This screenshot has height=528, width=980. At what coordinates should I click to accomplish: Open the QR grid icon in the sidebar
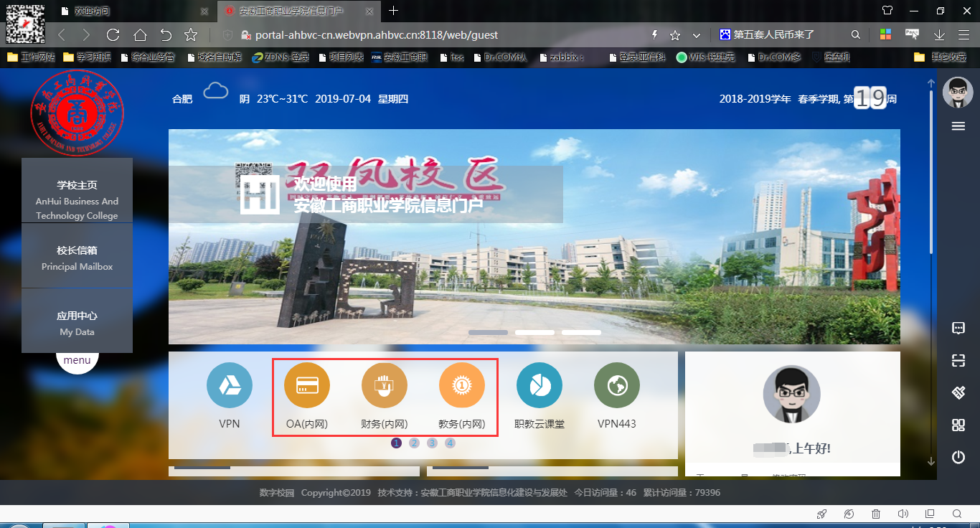pyautogui.click(x=958, y=425)
